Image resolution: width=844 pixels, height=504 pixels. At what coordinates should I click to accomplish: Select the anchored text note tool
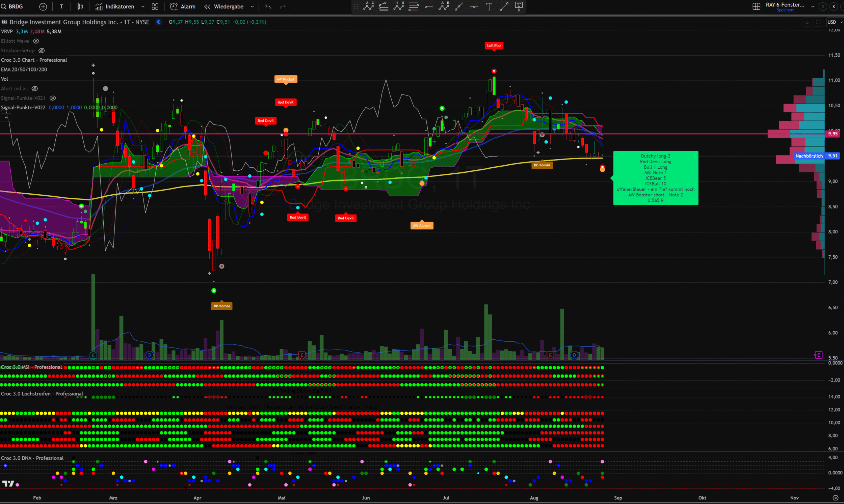click(519, 6)
